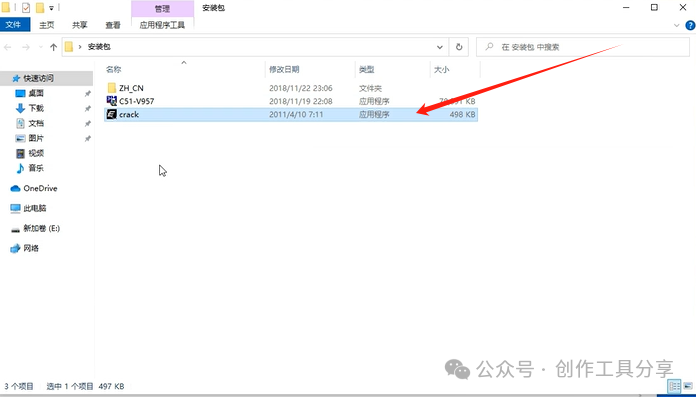Select the 管理 contextual tab
Image resolution: width=696 pixels, height=397 pixels.
pyautogui.click(x=162, y=8)
